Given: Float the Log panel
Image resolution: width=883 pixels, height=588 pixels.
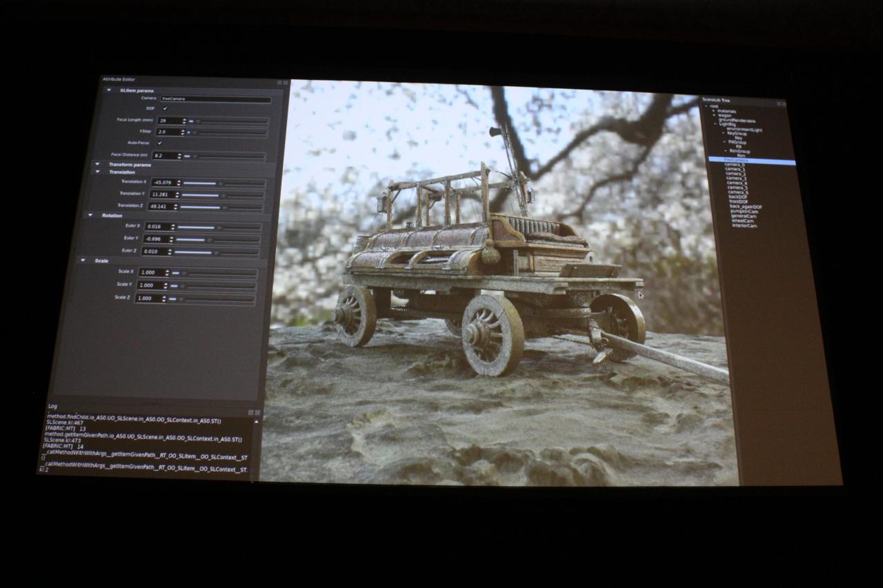Looking at the screenshot, I should [x=251, y=412].
